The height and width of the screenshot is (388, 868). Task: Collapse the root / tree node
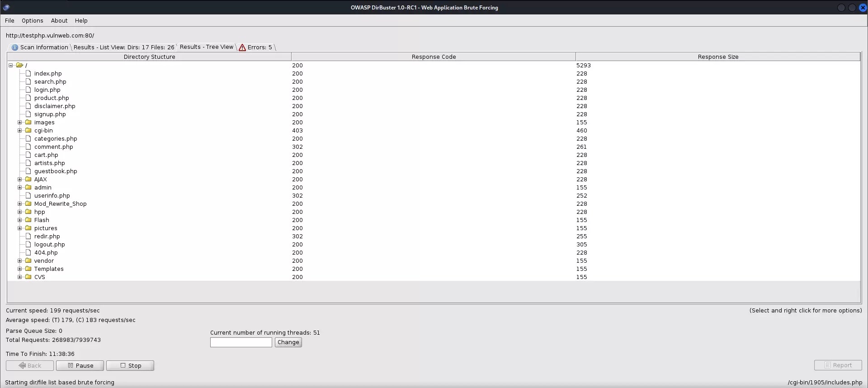pyautogui.click(x=10, y=65)
